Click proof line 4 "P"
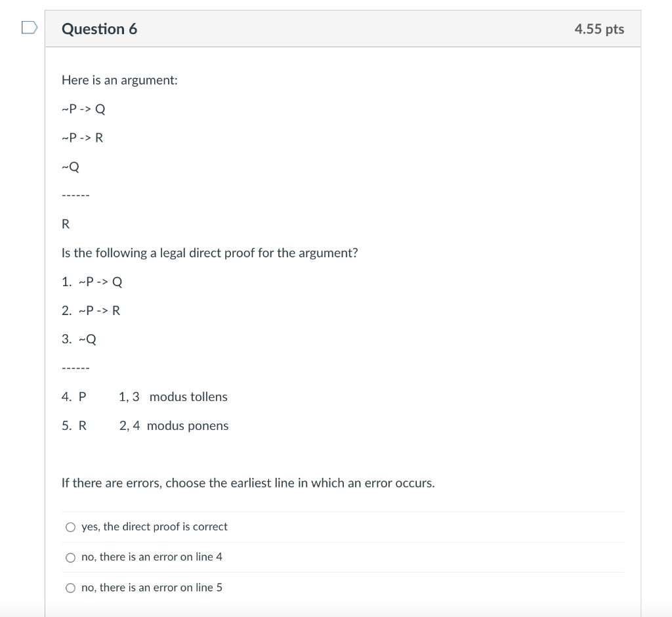This screenshot has height=617, width=672. (x=81, y=396)
